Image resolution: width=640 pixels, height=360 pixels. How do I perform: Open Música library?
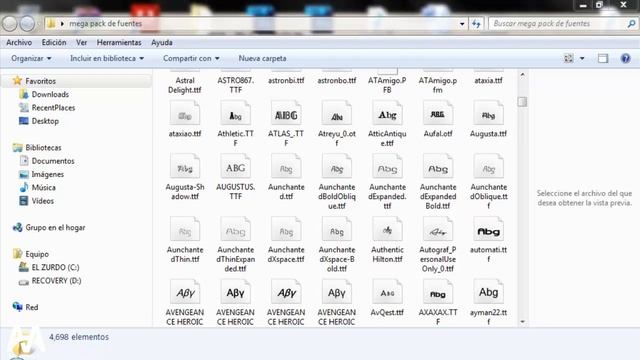pyautogui.click(x=44, y=188)
